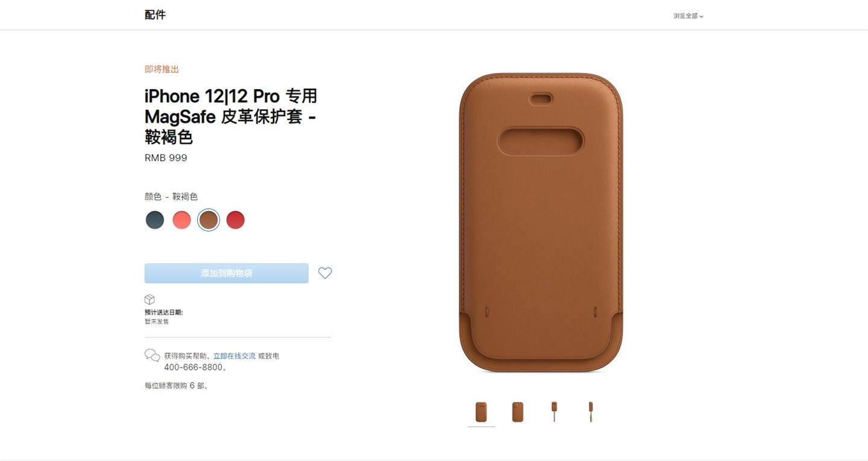Open the 配件 section heading
868x461 pixels.
155,15
